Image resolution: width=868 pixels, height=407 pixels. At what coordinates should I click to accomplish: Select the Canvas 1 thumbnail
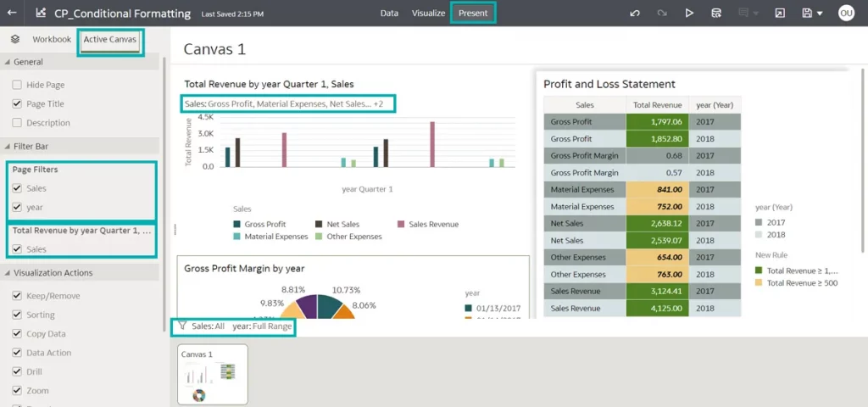pos(212,374)
